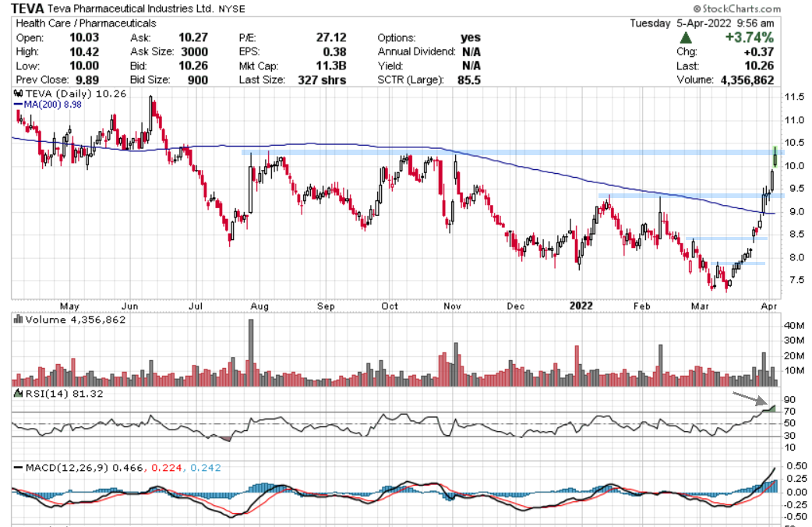Click the Bid Size value 900
The width and height of the screenshot is (812, 527).
click(x=198, y=80)
